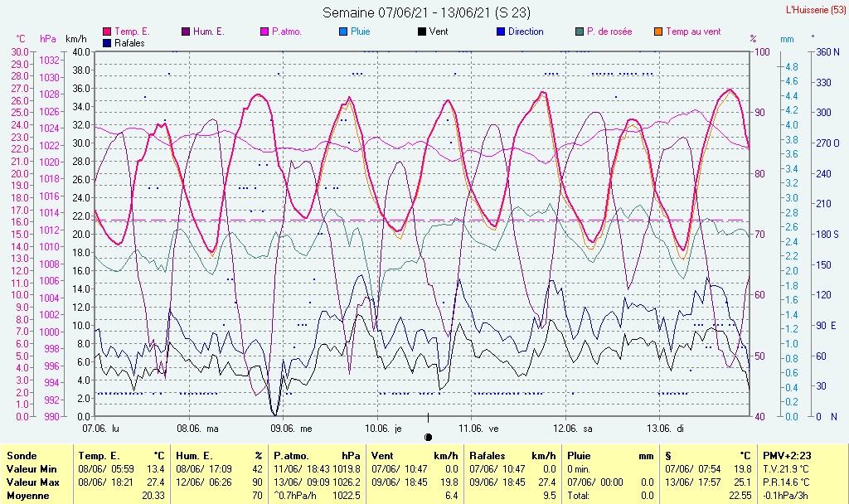The image size is (849, 504).
Task: Click the station name 'L'Huisserie (53)'
Action: 815,10
